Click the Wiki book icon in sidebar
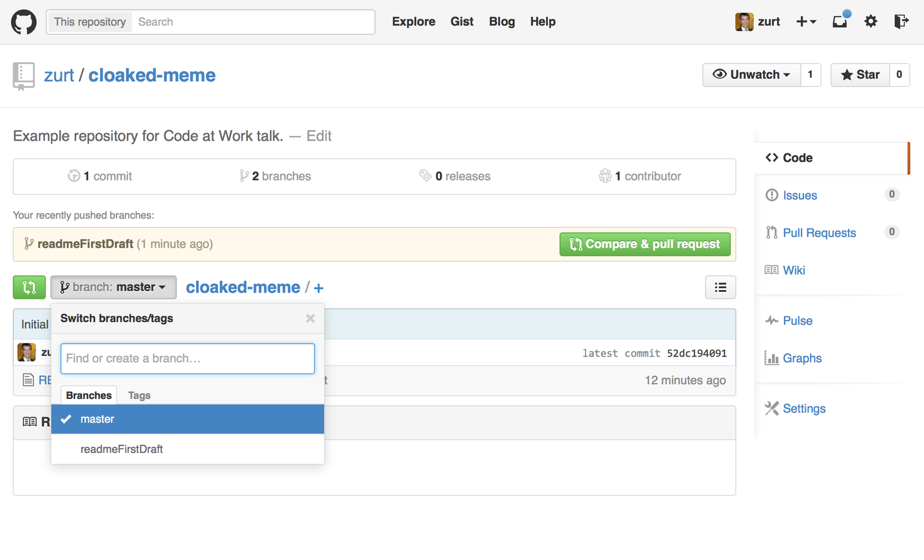 771,270
